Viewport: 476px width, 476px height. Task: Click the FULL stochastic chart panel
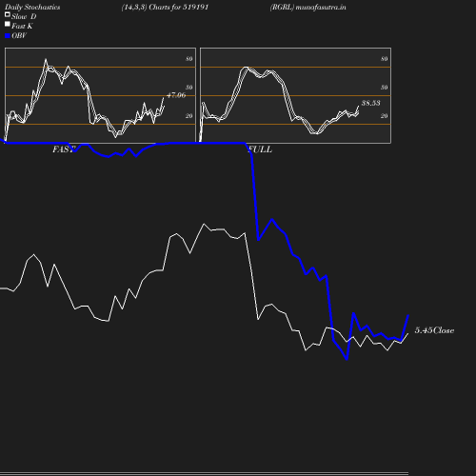pos(295,95)
